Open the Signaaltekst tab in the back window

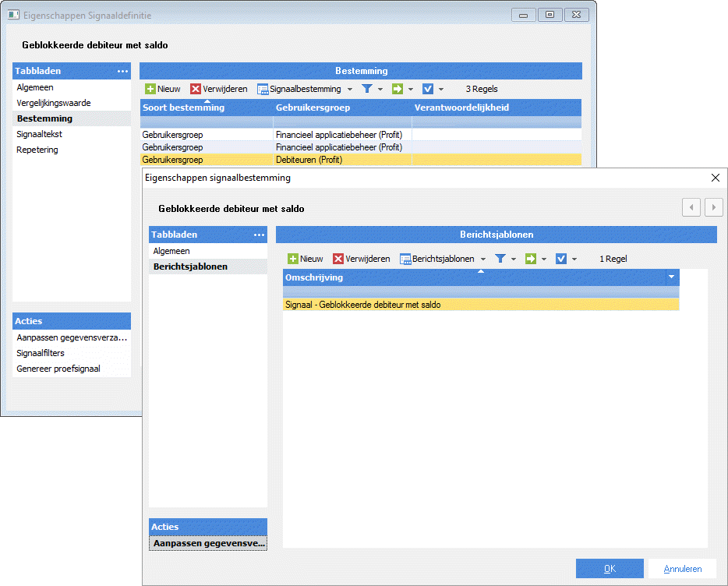tap(39, 134)
